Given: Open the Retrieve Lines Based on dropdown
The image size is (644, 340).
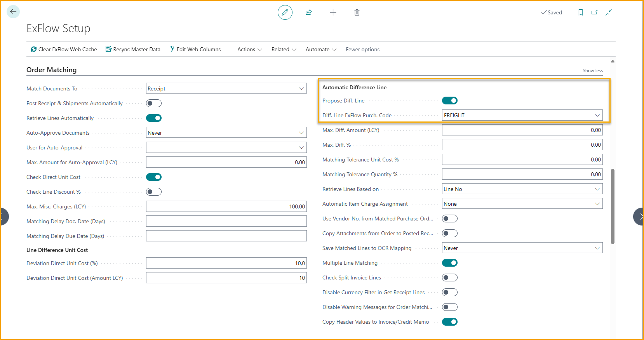Looking at the screenshot, I should pyautogui.click(x=522, y=189).
